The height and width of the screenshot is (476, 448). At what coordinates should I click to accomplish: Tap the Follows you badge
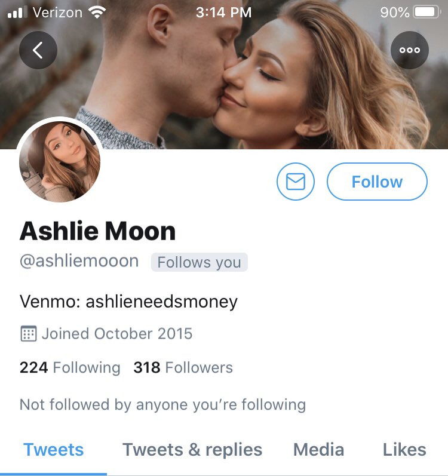(200, 262)
